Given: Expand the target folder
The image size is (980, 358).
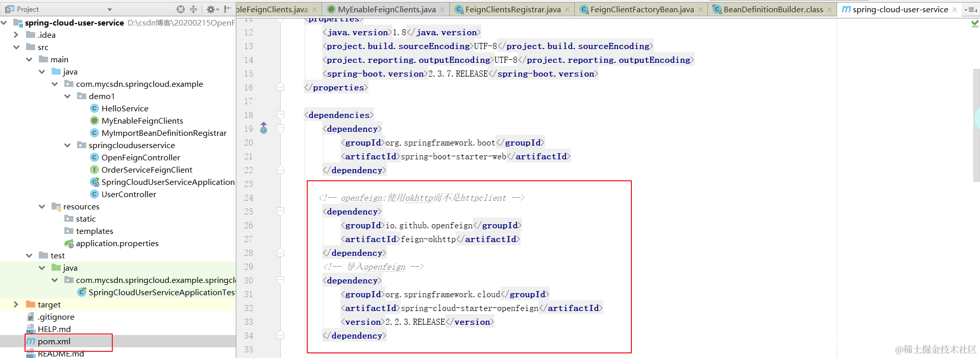Looking at the screenshot, I should click(16, 304).
